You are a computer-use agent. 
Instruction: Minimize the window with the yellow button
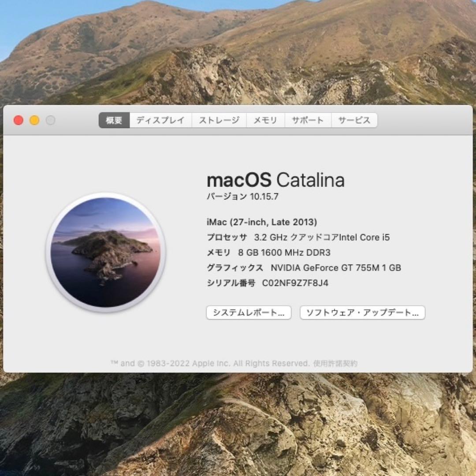pyautogui.click(x=34, y=119)
